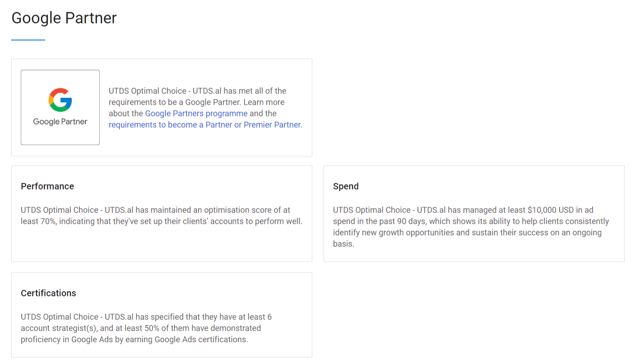Select the Spend card heading
This screenshot has height=364, width=639.
pyautogui.click(x=346, y=186)
